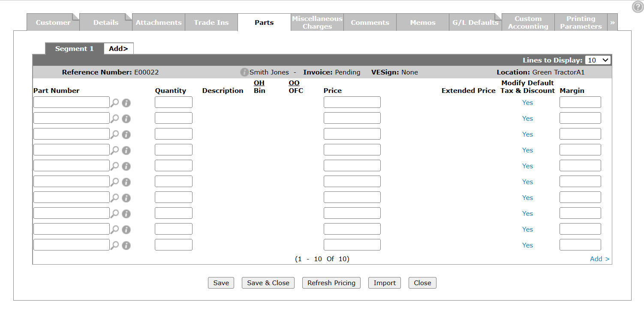Focus the eighth row Quantity field
Screen dimensions: 644x313
pyautogui.click(x=174, y=213)
